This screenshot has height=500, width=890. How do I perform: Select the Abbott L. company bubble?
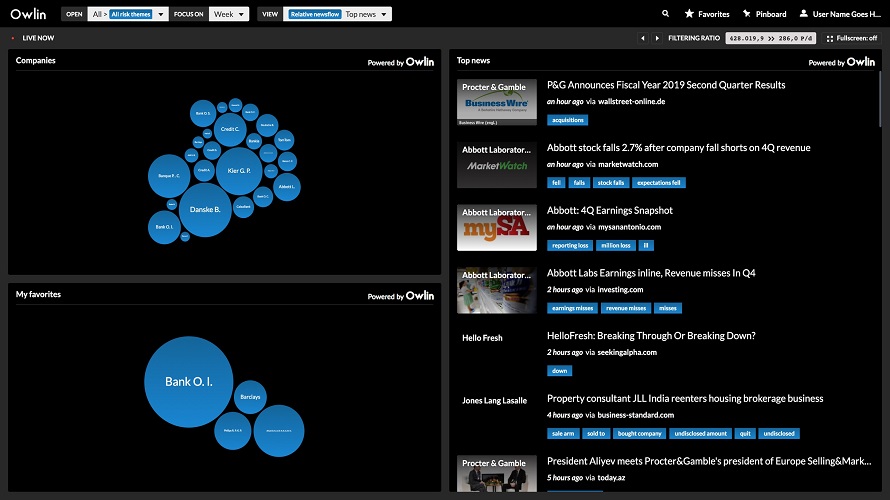(287, 187)
